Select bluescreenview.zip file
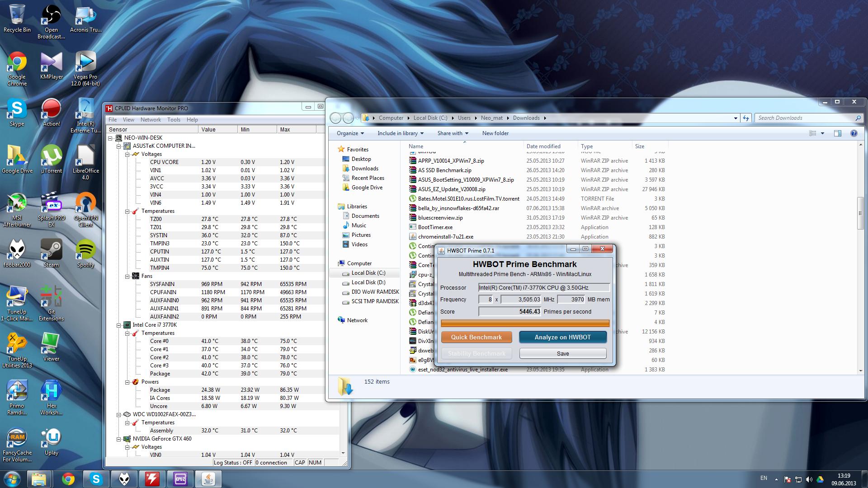The height and width of the screenshot is (488, 868). pos(440,218)
